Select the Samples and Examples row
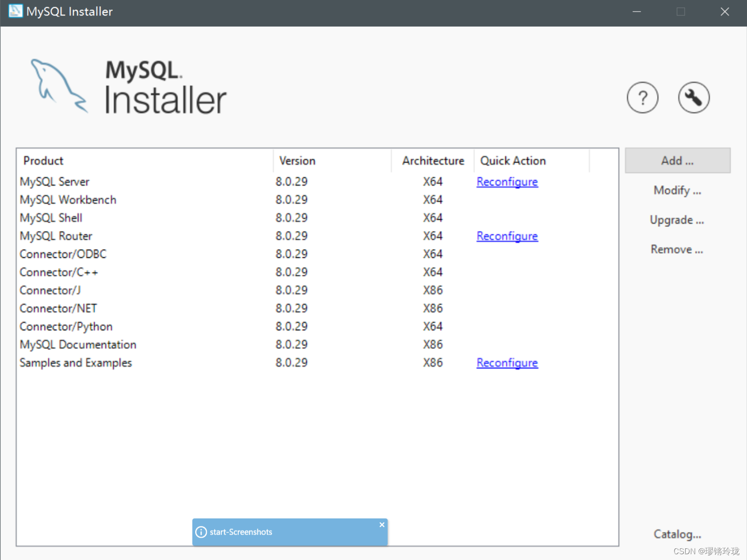747x560 pixels. [317, 363]
